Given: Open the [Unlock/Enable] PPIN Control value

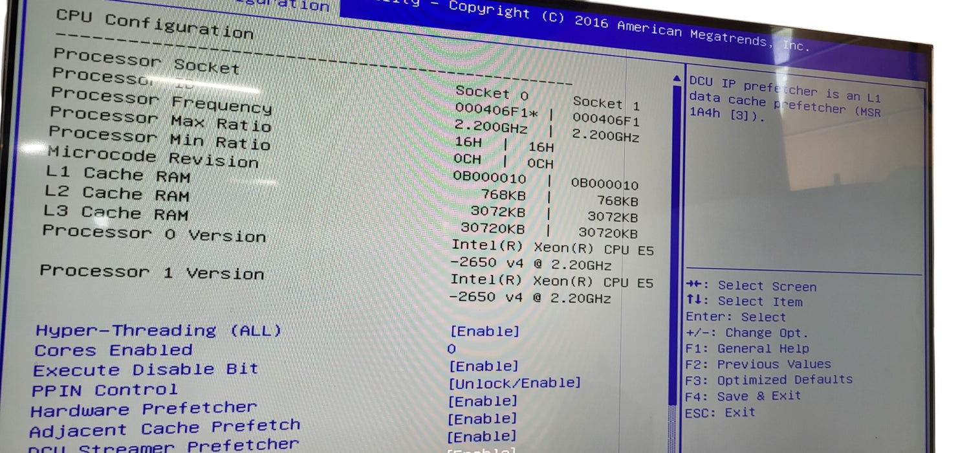Looking at the screenshot, I should click(515, 383).
